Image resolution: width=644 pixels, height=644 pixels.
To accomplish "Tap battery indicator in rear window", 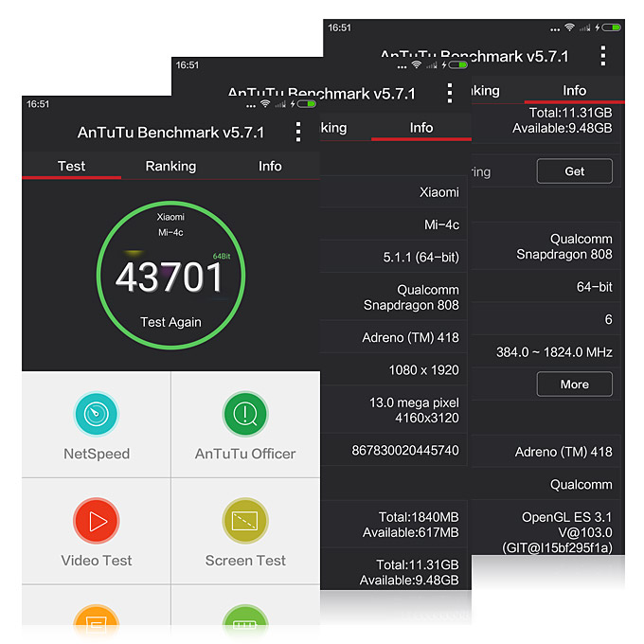I will click(612, 27).
